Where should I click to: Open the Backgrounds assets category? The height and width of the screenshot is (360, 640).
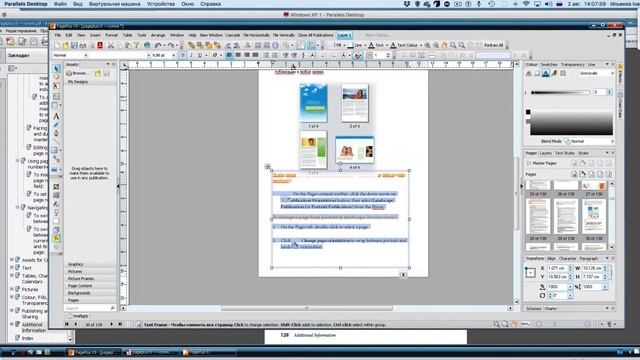coord(90,293)
